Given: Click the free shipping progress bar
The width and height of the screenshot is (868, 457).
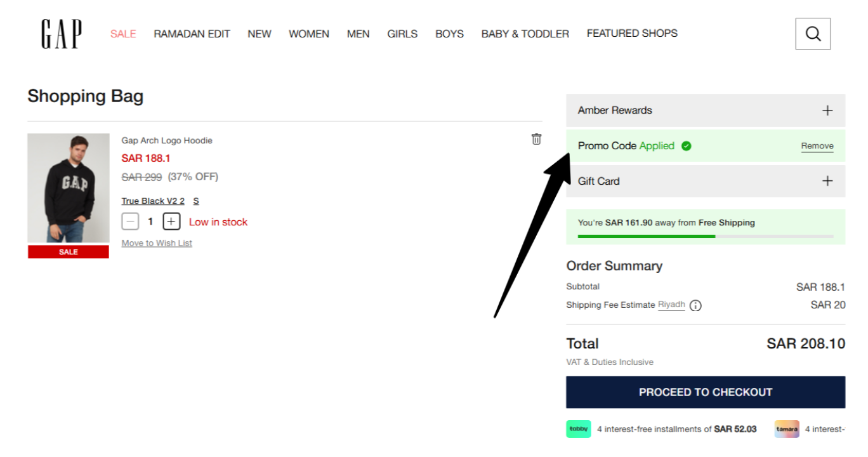Looking at the screenshot, I should click(706, 236).
